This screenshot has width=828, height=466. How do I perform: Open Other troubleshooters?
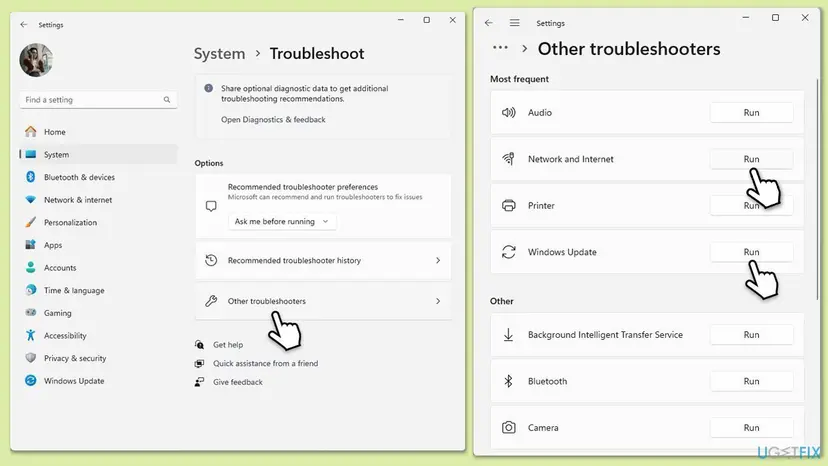pos(323,301)
